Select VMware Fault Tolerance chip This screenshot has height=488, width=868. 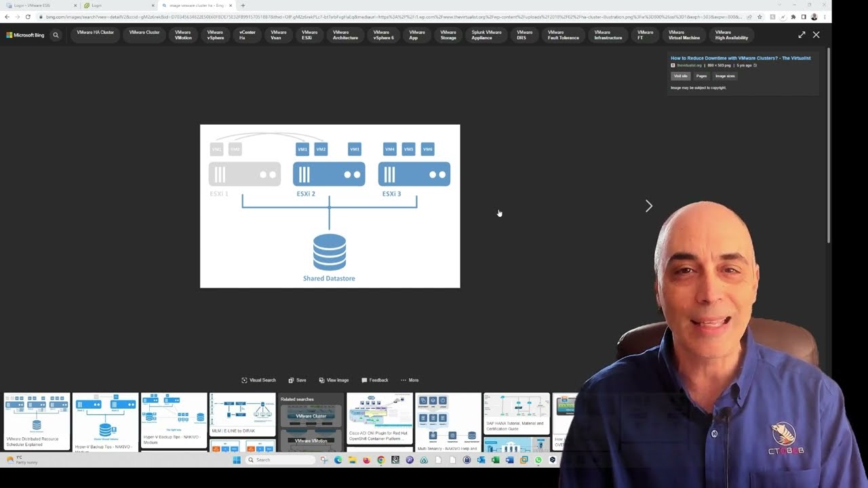564,35
